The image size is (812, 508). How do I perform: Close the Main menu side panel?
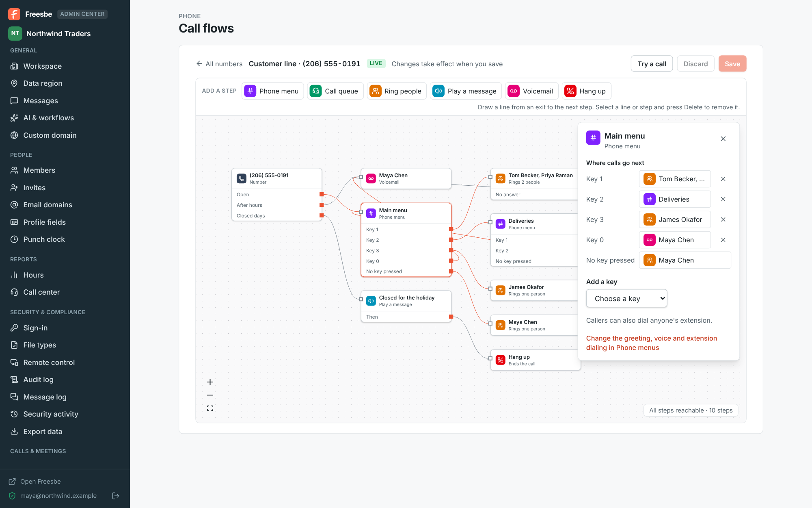[x=723, y=139]
